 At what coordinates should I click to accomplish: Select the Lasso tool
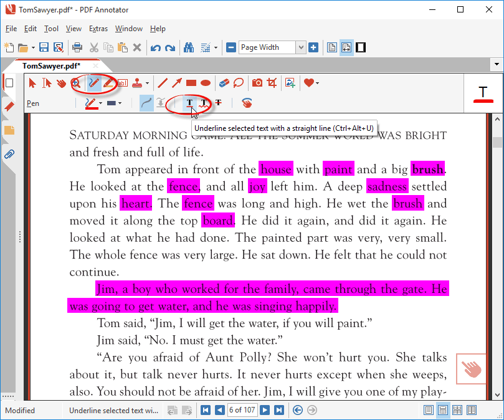239,84
